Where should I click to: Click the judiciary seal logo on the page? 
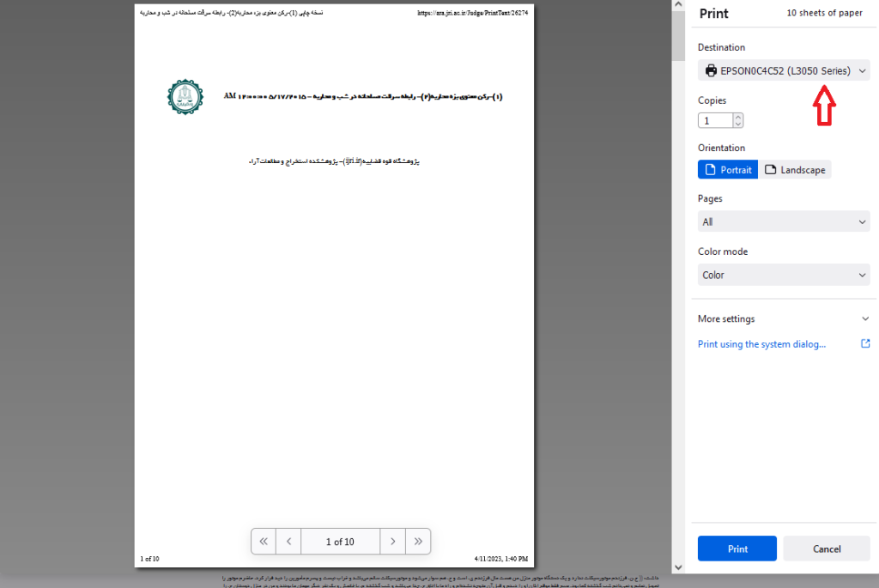coord(185,97)
